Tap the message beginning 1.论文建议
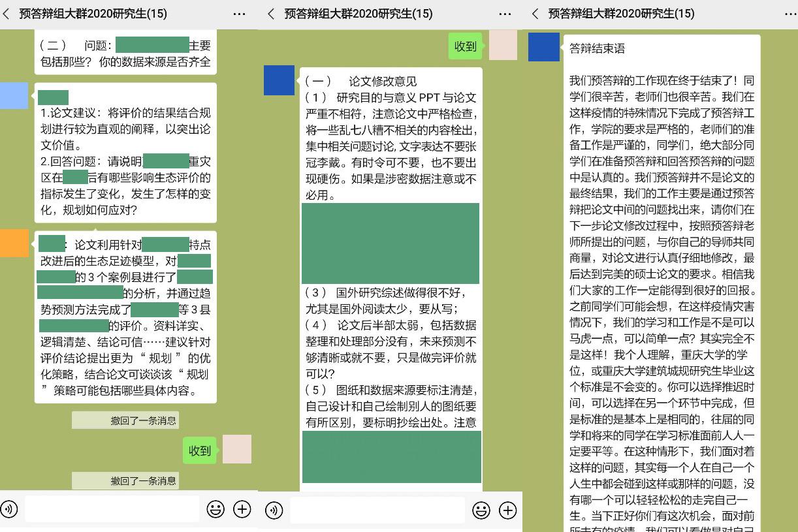The image size is (798, 532). pyautogui.click(x=125, y=153)
